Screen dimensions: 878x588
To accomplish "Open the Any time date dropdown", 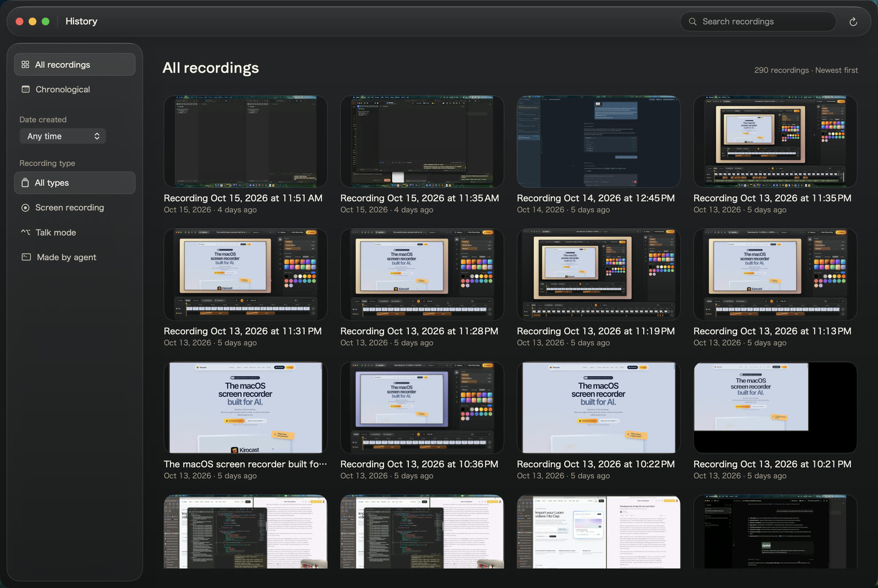I will pyautogui.click(x=63, y=136).
